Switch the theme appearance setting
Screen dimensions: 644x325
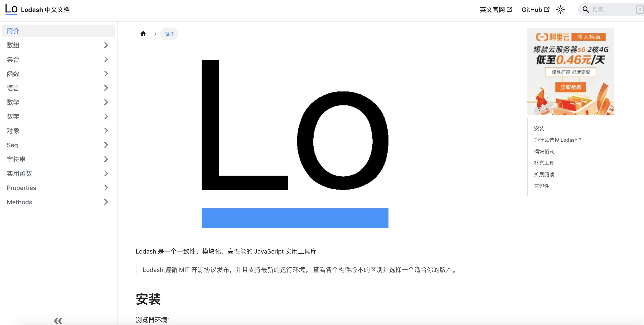[561, 9]
